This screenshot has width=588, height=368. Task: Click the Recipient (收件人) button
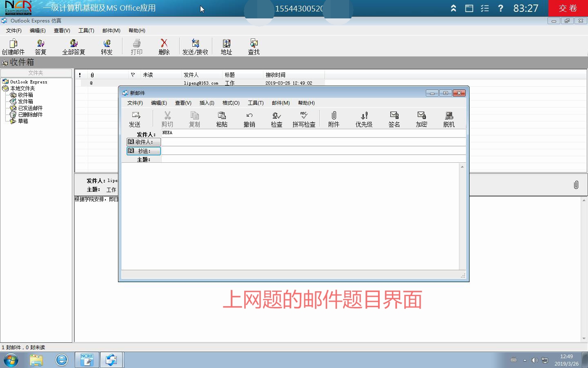pos(143,142)
